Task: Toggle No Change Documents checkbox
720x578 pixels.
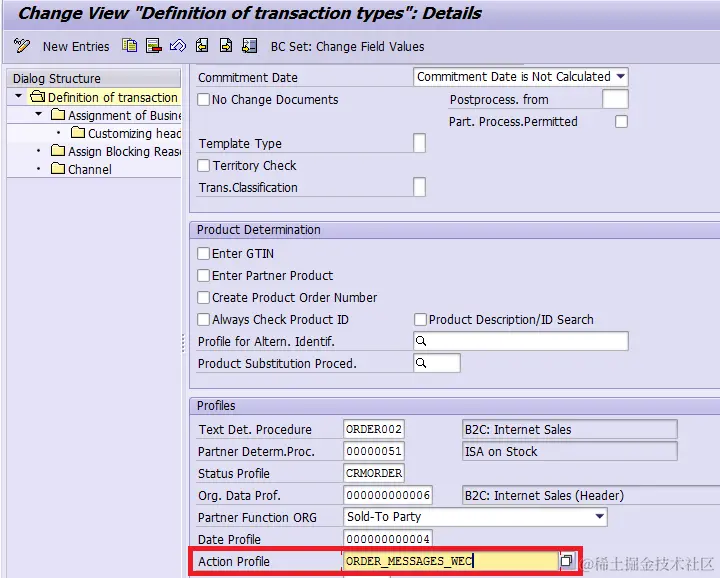Action: tap(203, 99)
